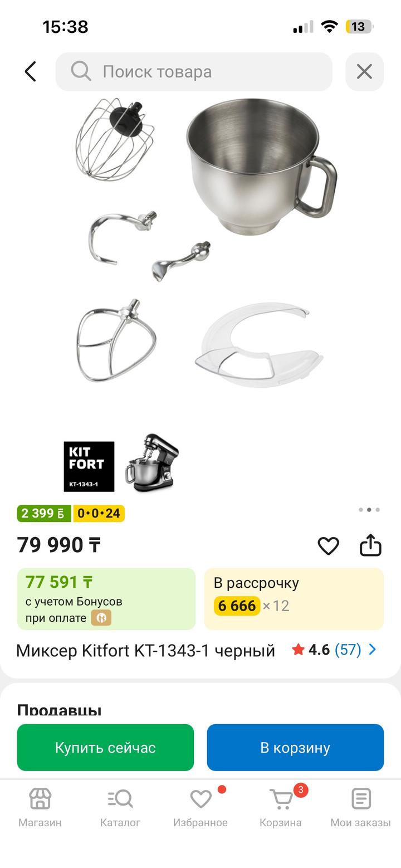Image resolution: width=401 pixels, height=868 pixels.
Task: Open the Каталог tab
Action: [120, 807]
